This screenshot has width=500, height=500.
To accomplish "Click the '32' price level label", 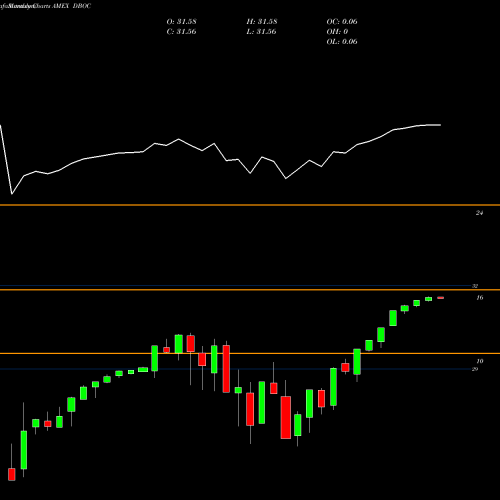I will click(475, 286).
